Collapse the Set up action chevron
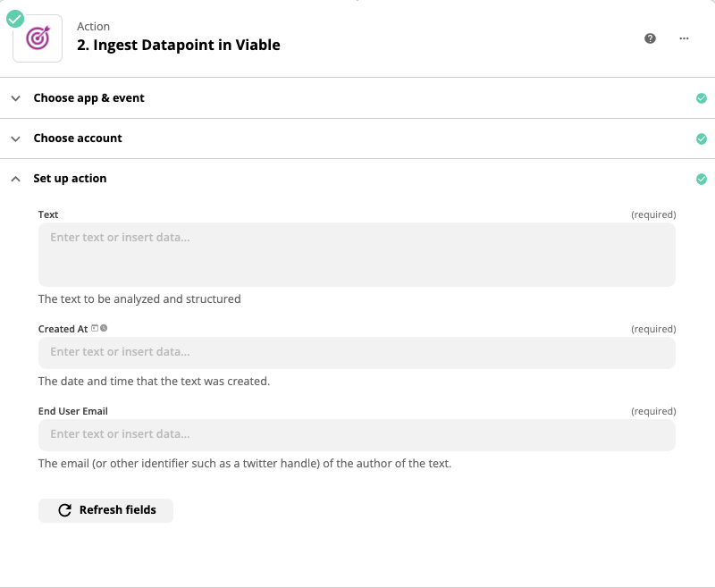715x588 pixels. coord(15,179)
